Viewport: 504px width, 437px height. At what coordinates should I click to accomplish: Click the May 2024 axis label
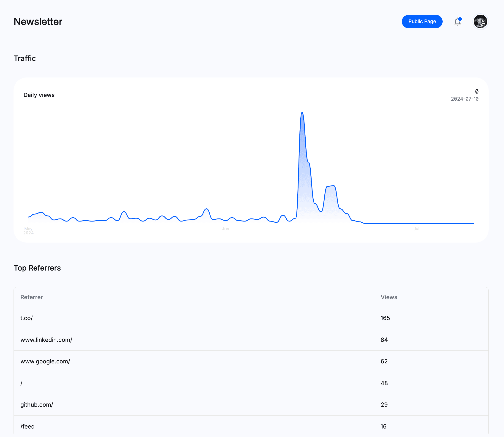pyautogui.click(x=28, y=231)
